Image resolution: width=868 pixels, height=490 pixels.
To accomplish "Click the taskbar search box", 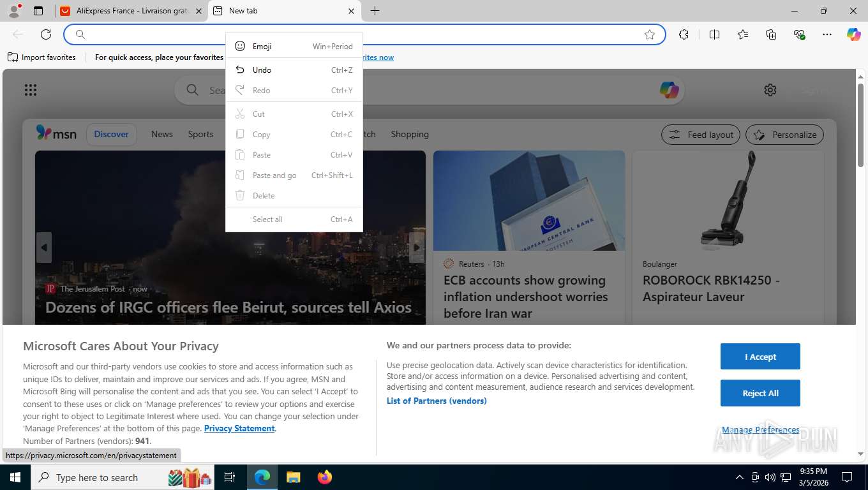I will (123, 477).
